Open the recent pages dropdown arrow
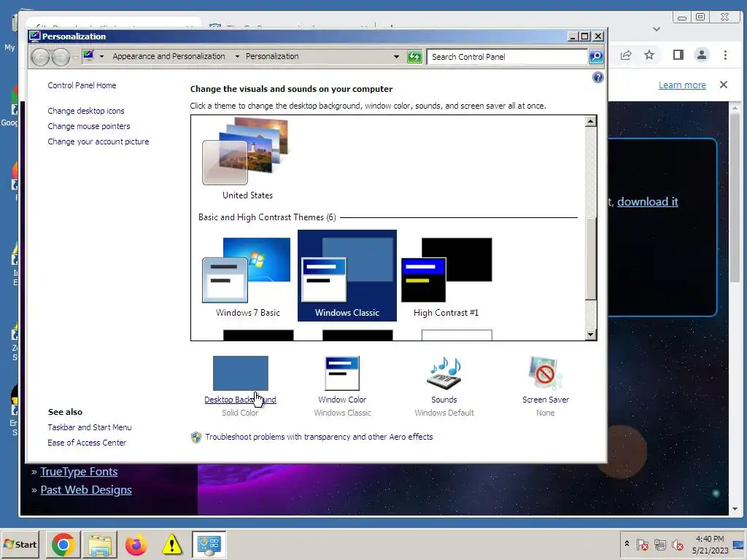The height and width of the screenshot is (560, 747). (x=75, y=58)
